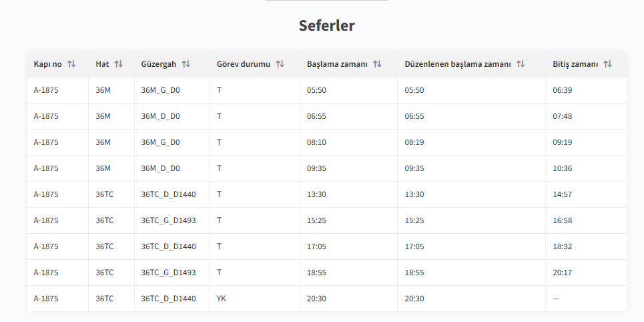Click the sort icon beside Hat column
Viewport: 644px width, 322px height.
click(119, 64)
